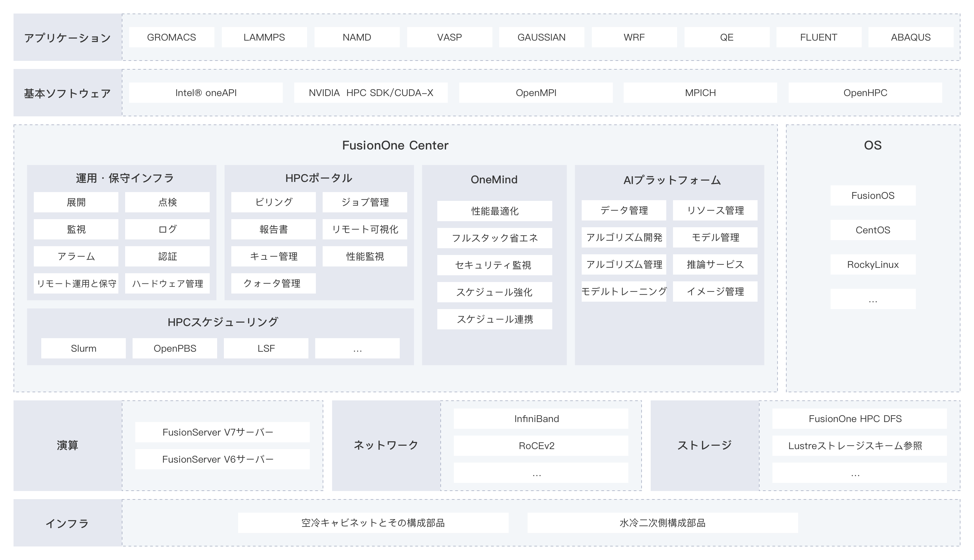Select the InfiniBand box

click(541, 419)
